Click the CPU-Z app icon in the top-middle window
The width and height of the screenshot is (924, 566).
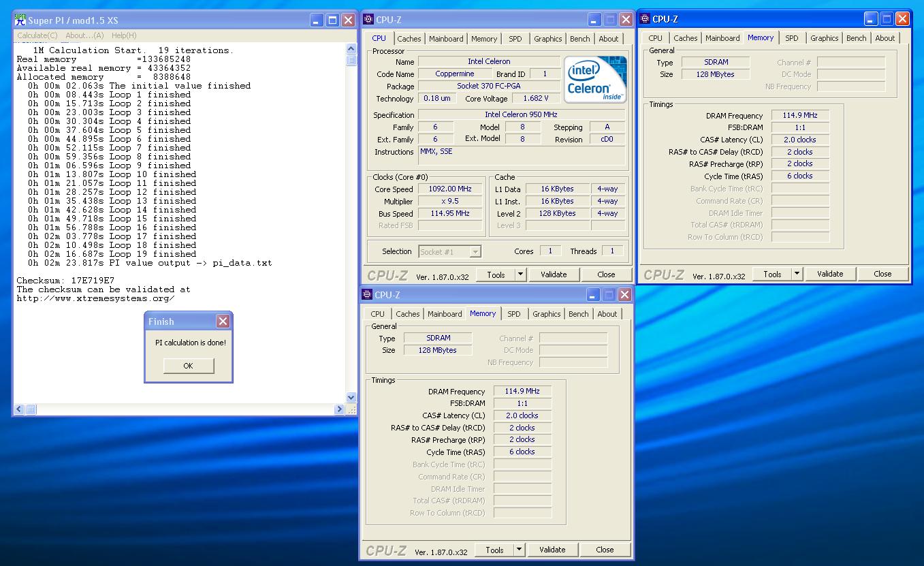[x=368, y=20]
